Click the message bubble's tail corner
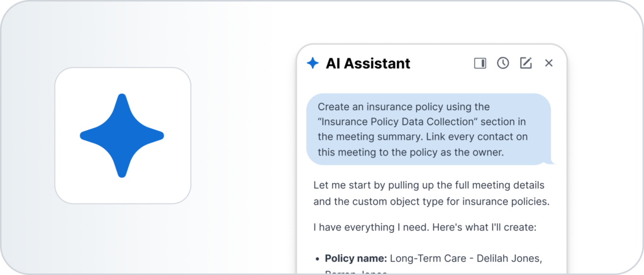This screenshot has width=644, height=275. click(550, 160)
